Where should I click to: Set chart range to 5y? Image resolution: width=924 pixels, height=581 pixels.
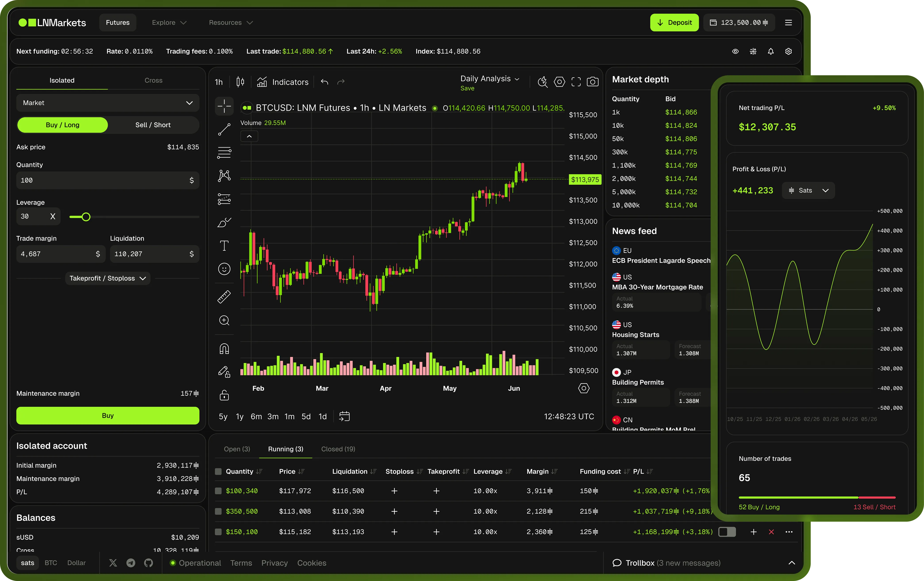click(x=223, y=416)
